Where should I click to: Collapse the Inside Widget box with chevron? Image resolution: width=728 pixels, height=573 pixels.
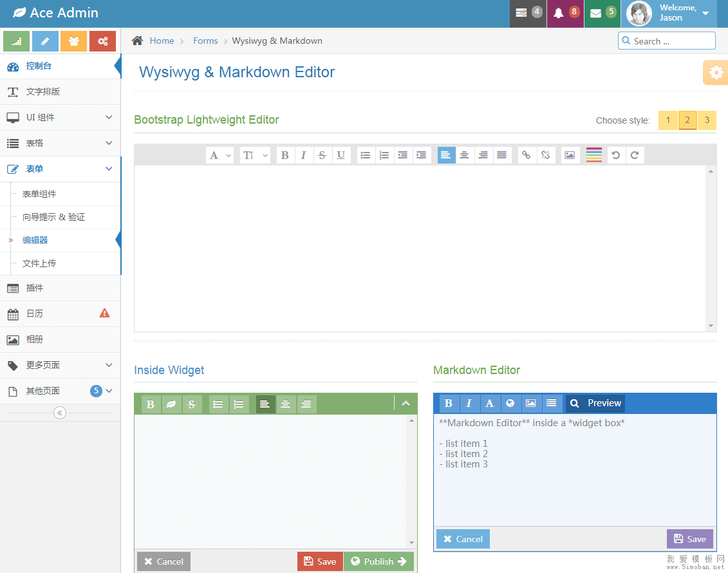coord(406,404)
